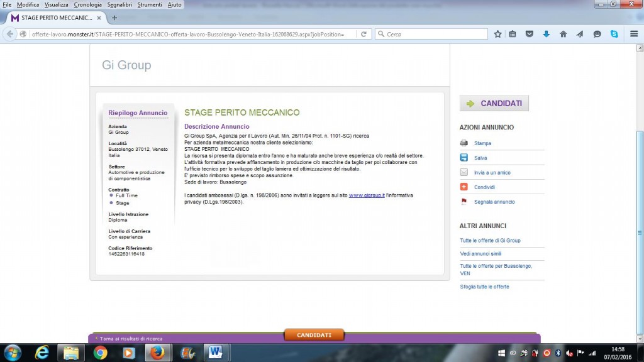Open the Vedi annunci simili link
Screen dimensions: 644x362
click(x=480, y=254)
